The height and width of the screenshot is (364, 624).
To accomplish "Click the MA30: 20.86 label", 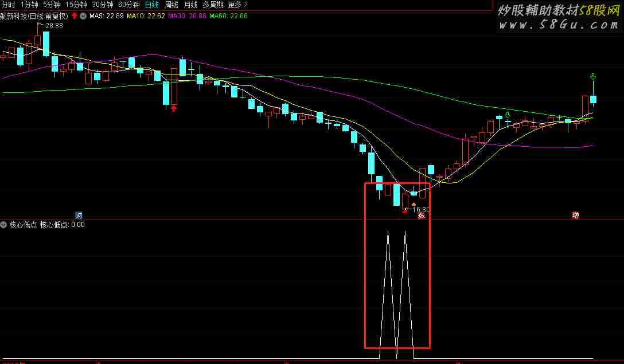I will tap(187, 16).
